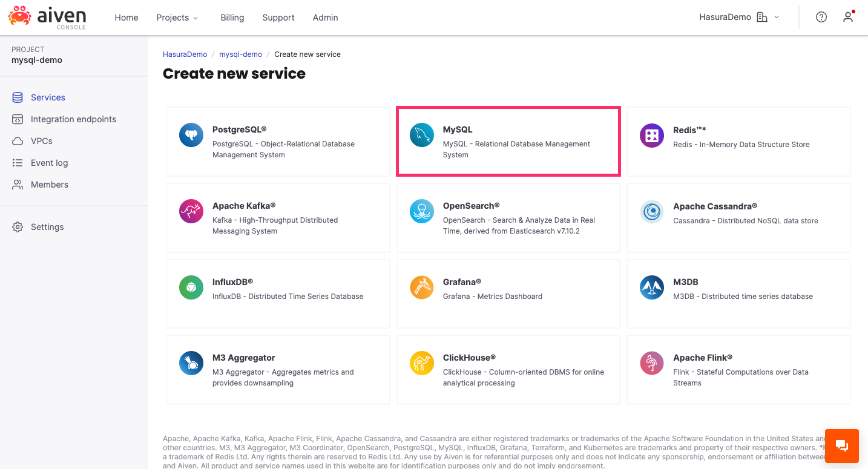Viewport: 868px width, 469px height.
Task: Choose the Apache Cassandra service title
Action: click(715, 206)
